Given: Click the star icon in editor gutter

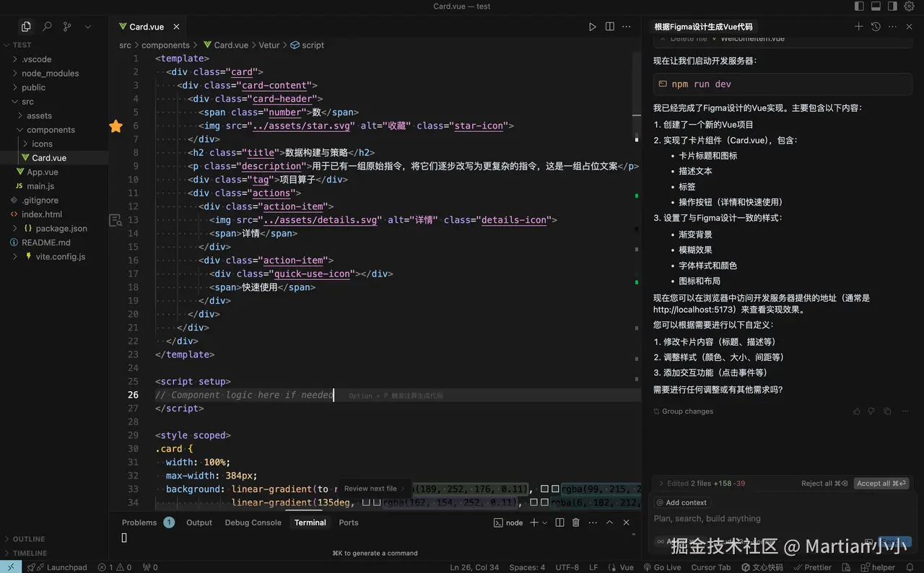Looking at the screenshot, I should click(x=115, y=126).
